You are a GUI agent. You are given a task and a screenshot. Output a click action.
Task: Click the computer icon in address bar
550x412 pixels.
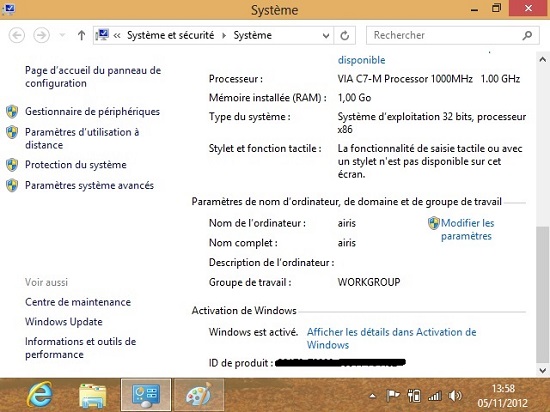coord(102,35)
